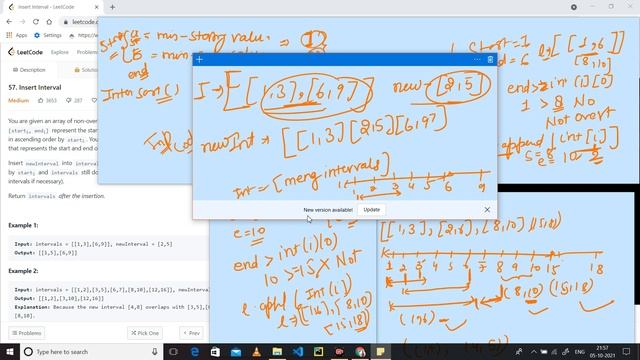Open Visual Studio Code from the taskbar
Viewport: 640px width, 360px height.
tap(298, 351)
